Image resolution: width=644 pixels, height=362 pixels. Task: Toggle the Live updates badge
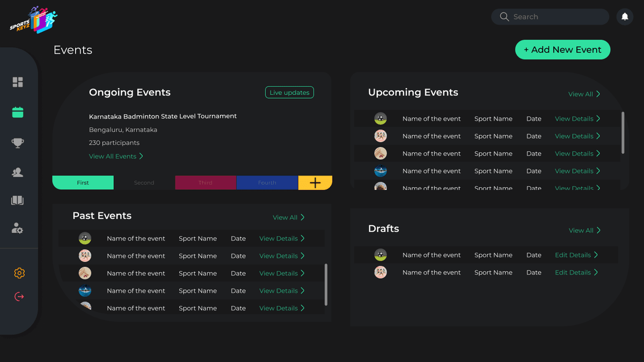point(289,92)
